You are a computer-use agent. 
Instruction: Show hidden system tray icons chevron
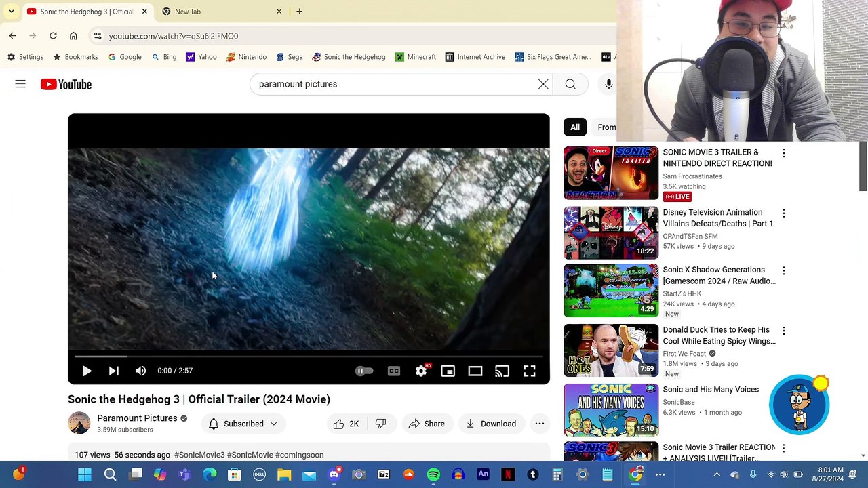pos(716,474)
